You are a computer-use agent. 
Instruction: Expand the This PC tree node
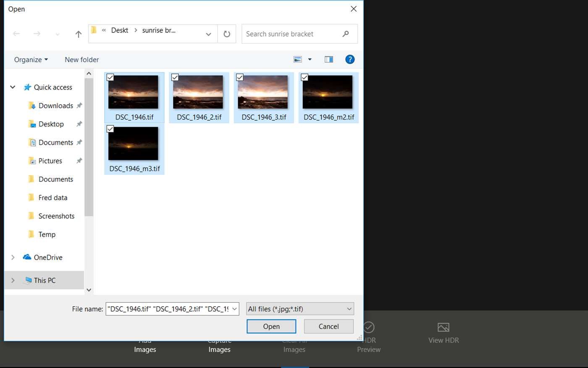point(13,280)
